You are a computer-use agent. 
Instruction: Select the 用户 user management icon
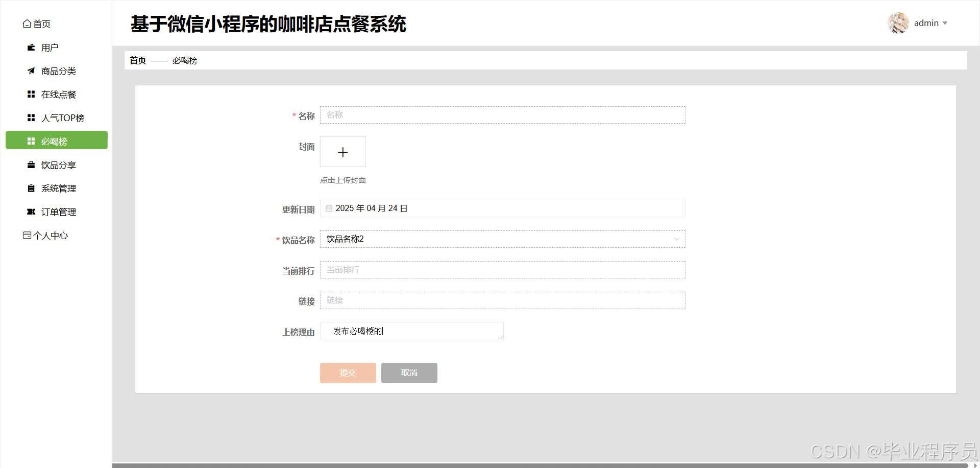[x=31, y=47]
